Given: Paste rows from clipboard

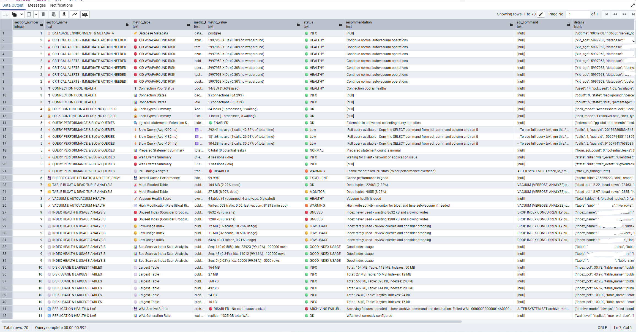Looking at the screenshot, I should point(29,14).
